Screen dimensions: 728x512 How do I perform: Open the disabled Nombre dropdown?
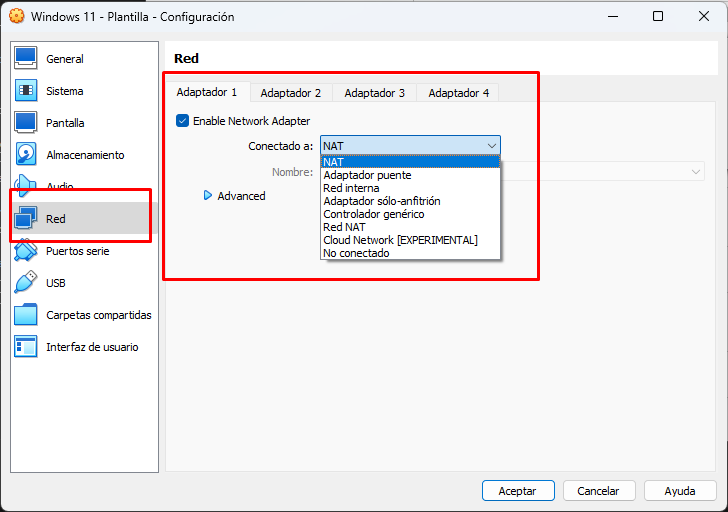[x=603, y=172]
